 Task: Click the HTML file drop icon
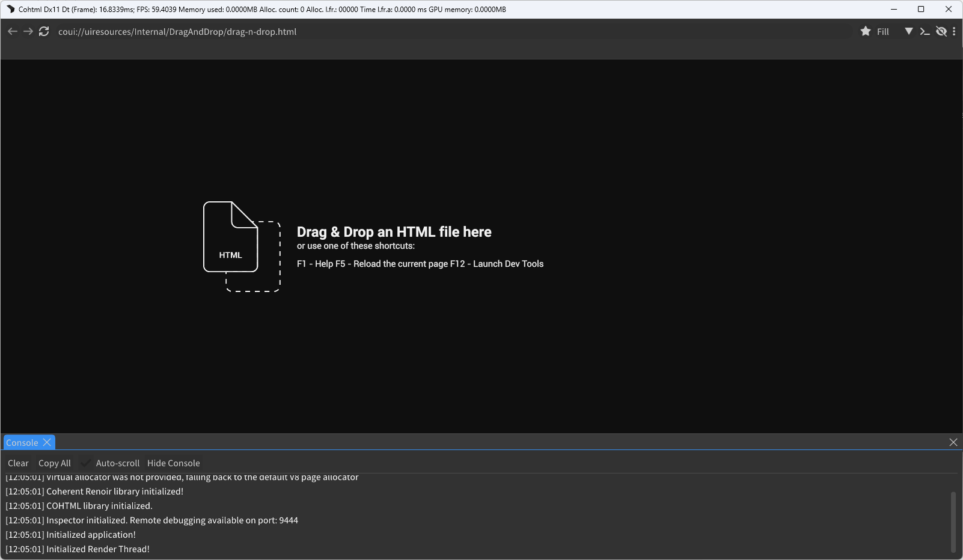point(242,246)
